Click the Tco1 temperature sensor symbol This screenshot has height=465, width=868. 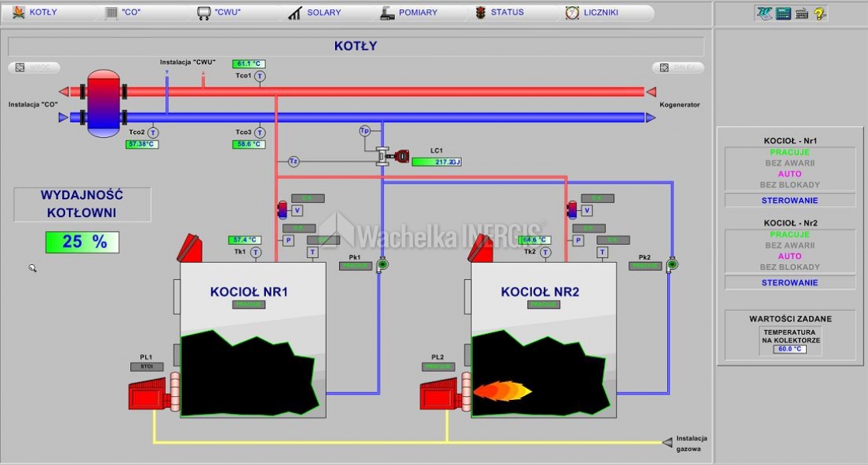(260, 76)
